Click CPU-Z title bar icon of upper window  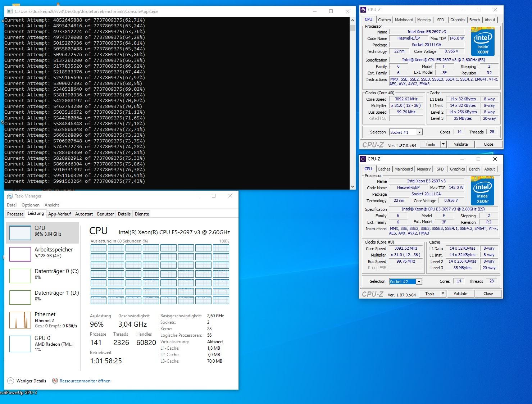pyautogui.click(x=364, y=10)
